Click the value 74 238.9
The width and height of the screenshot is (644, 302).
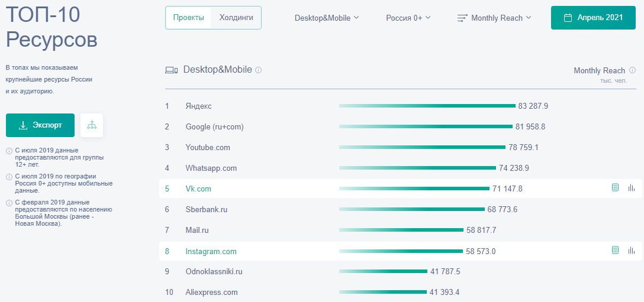point(514,168)
